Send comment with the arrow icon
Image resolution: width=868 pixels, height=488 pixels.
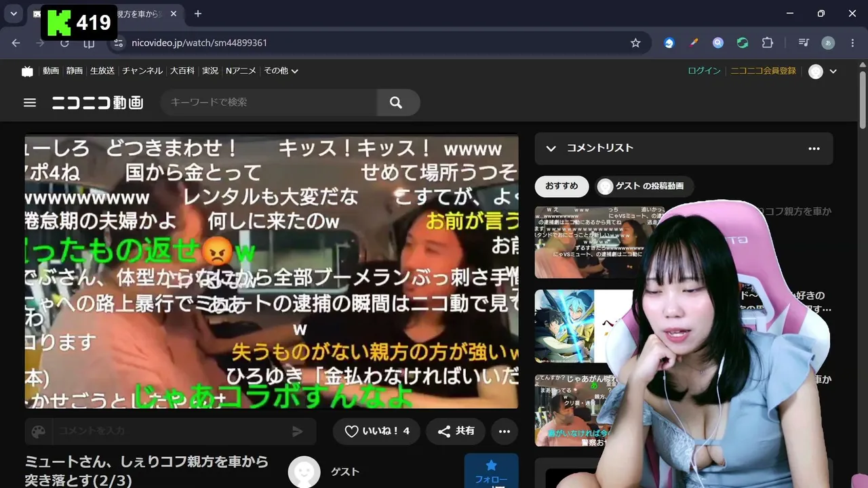click(297, 432)
